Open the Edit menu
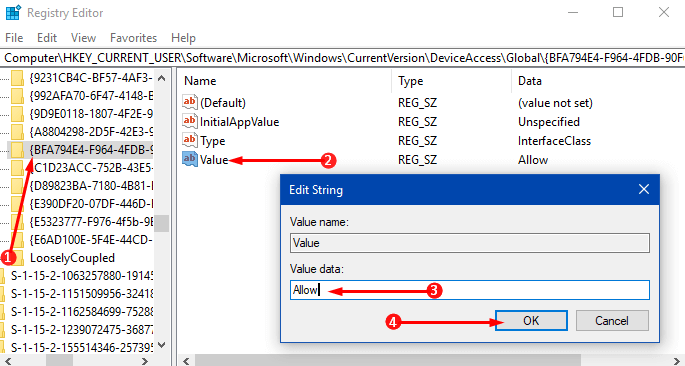 47,38
